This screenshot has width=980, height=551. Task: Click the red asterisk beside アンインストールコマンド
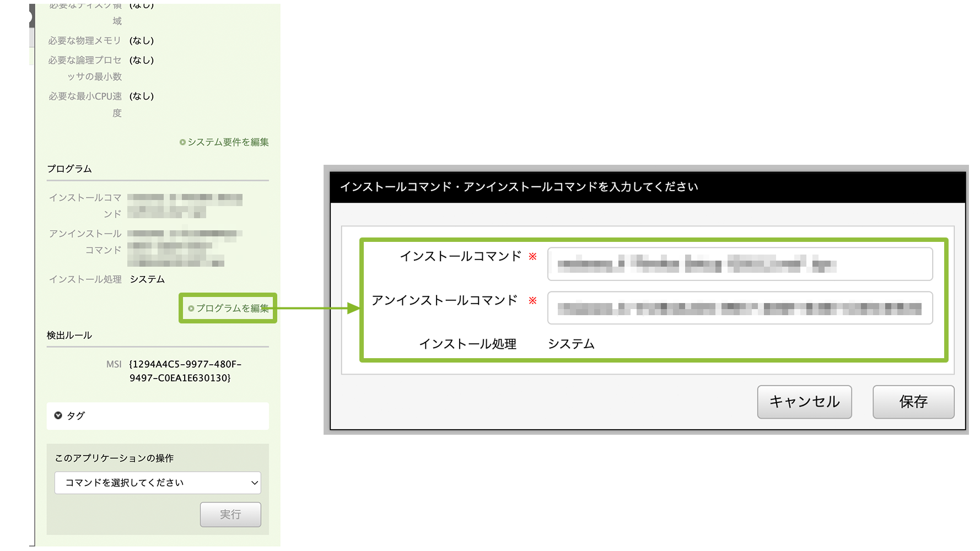click(x=532, y=300)
